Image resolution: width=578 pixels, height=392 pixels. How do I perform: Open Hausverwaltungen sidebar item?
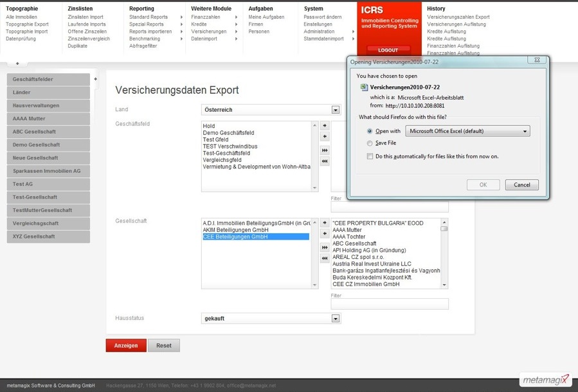click(x=48, y=105)
